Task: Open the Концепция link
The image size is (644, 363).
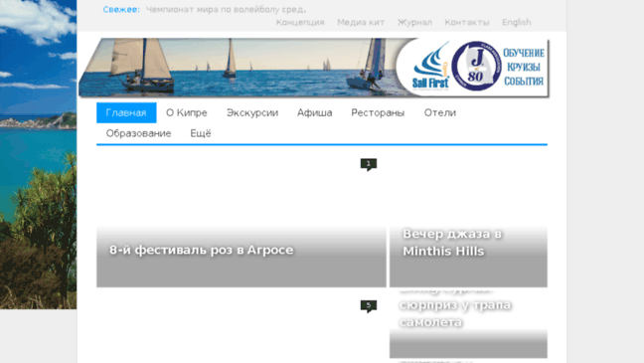Action: click(x=300, y=22)
